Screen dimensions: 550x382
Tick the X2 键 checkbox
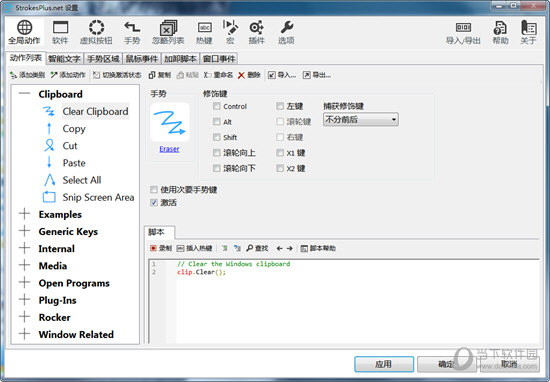tap(280, 168)
